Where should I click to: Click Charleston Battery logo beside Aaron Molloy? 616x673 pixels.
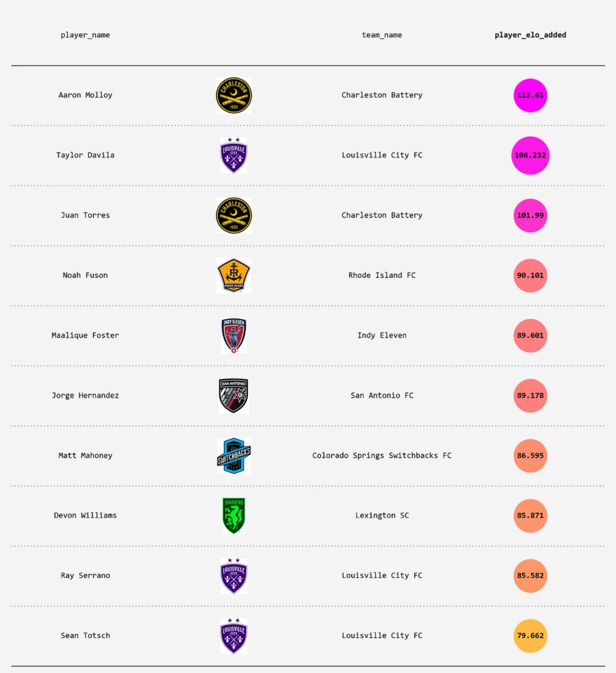coord(233,95)
